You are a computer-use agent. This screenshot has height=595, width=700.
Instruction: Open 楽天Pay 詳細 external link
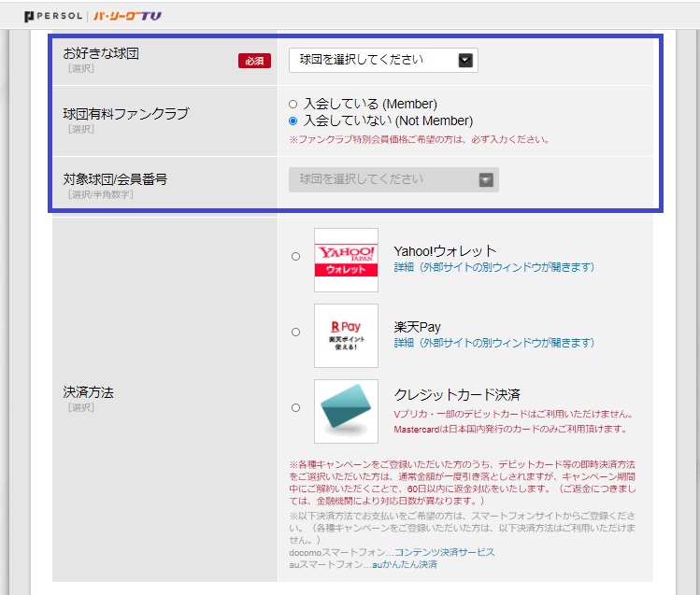pos(493,343)
